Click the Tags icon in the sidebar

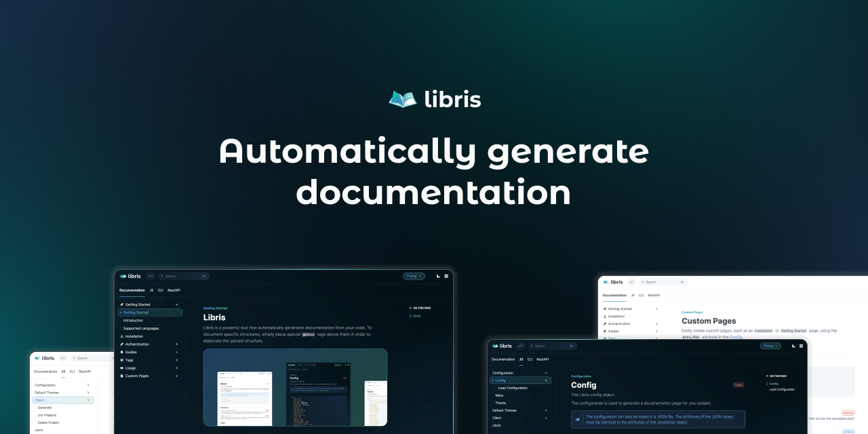[122, 360]
